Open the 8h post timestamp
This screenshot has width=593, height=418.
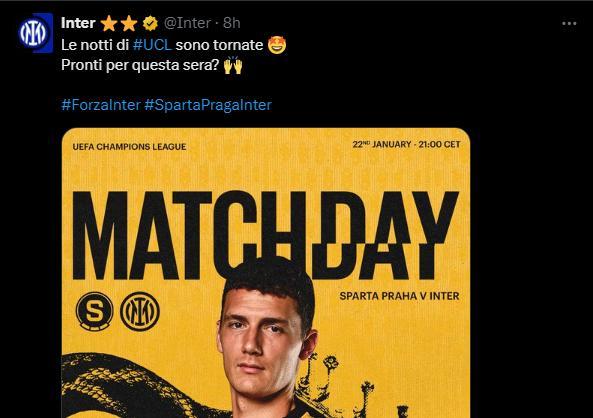pyautogui.click(x=231, y=23)
